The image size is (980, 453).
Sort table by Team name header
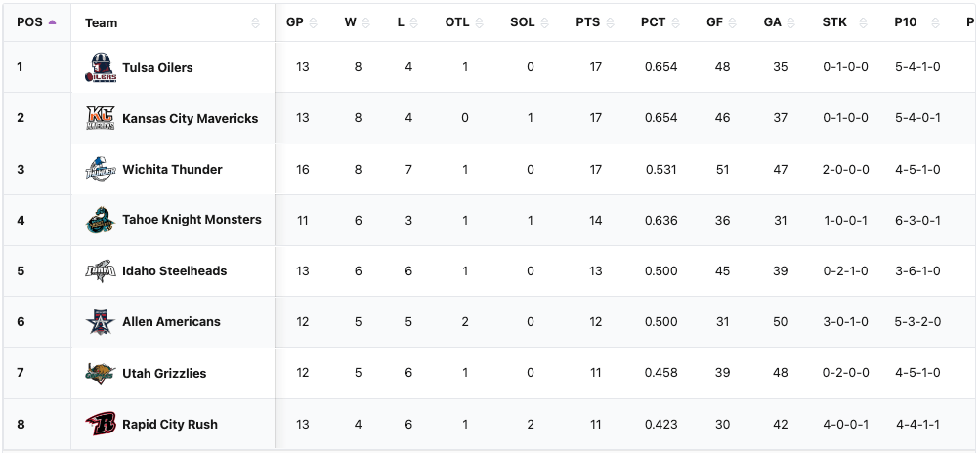[102, 22]
